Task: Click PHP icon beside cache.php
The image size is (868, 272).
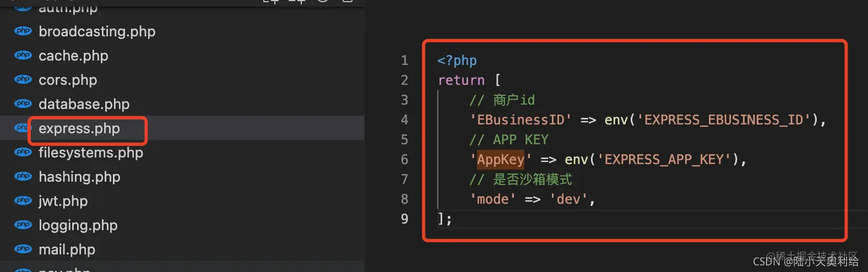Action: pos(23,56)
